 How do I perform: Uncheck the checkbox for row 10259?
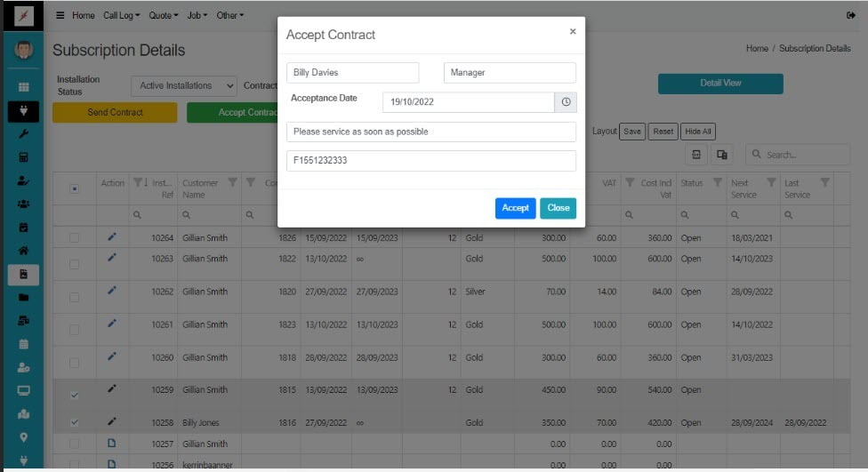point(75,395)
